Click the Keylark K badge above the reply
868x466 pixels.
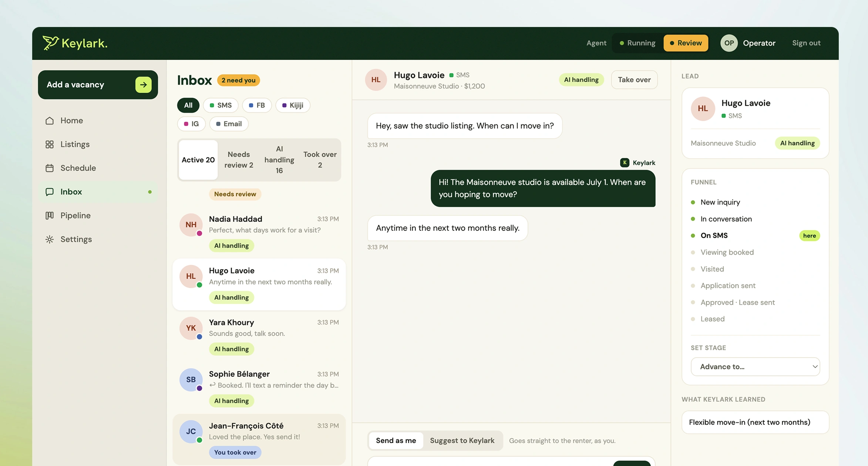(625, 163)
